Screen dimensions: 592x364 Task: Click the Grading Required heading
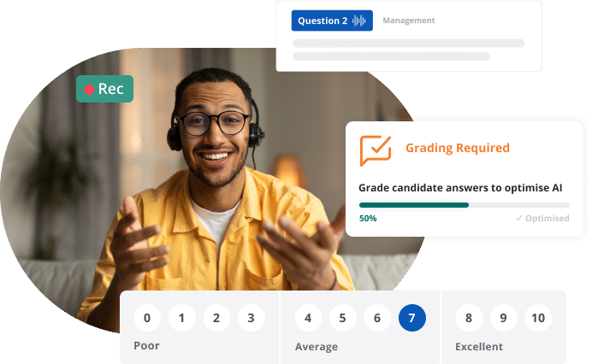coord(458,148)
